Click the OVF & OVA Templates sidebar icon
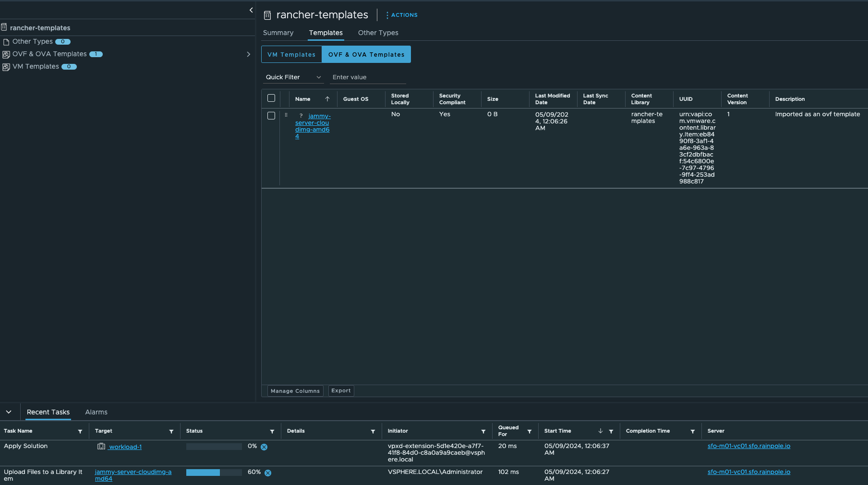This screenshot has height=485, width=868. pyautogui.click(x=6, y=54)
